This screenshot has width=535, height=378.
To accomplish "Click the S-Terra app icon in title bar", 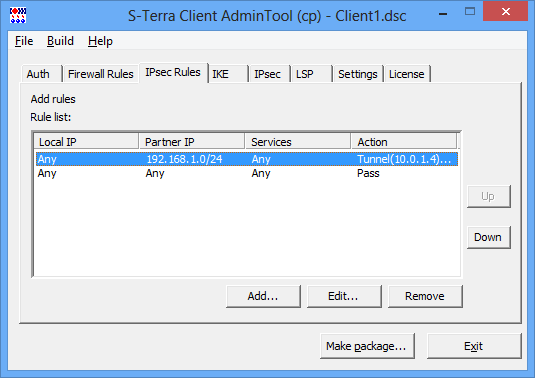I will click(18, 15).
